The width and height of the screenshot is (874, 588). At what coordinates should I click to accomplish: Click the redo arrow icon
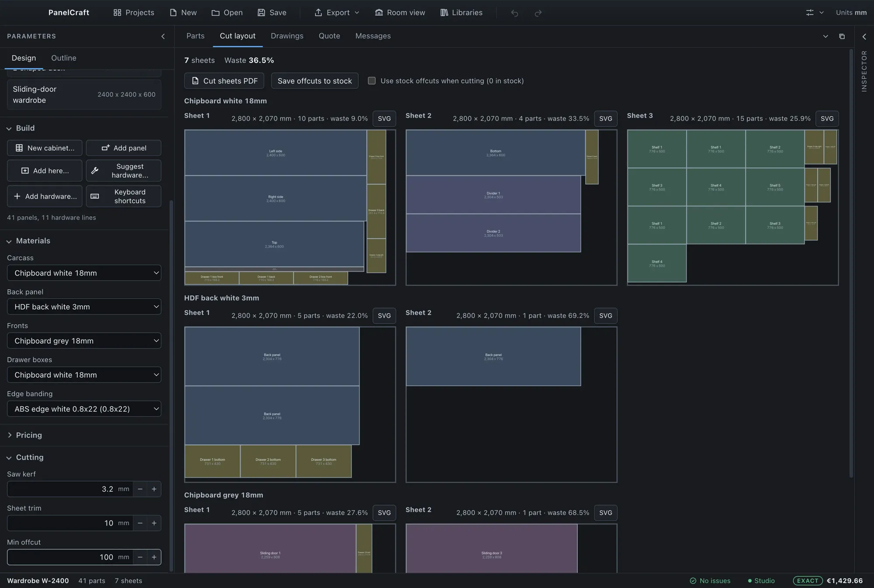click(538, 13)
